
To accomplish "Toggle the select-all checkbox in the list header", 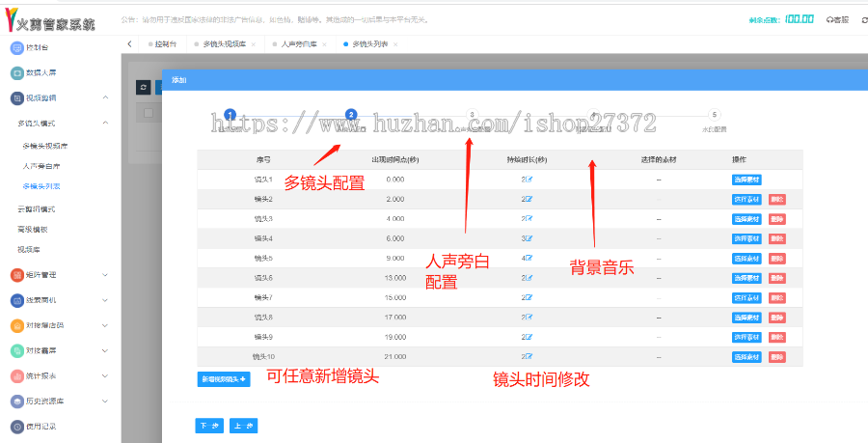I will point(149,114).
